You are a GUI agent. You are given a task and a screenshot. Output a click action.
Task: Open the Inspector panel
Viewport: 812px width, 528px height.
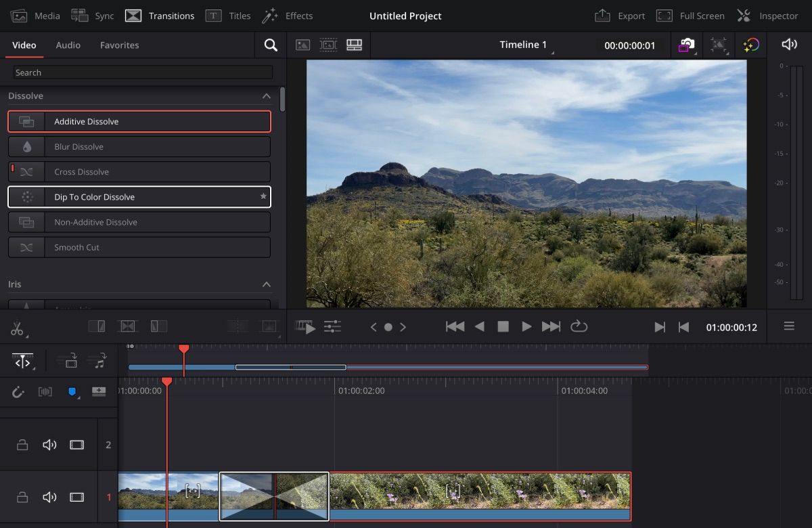coord(767,16)
